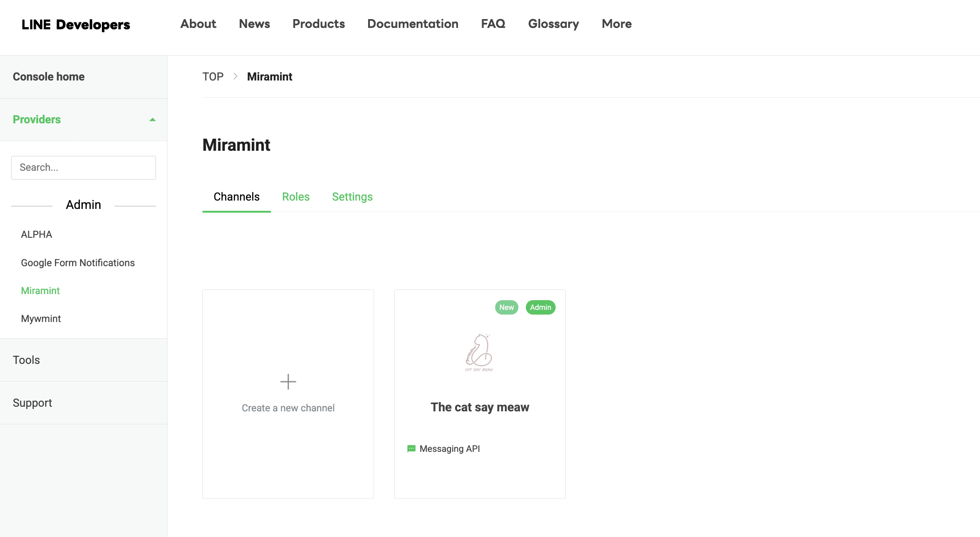980x537 pixels.
Task: Open The cat say meaw channel
Action: (x=480, y=407)
